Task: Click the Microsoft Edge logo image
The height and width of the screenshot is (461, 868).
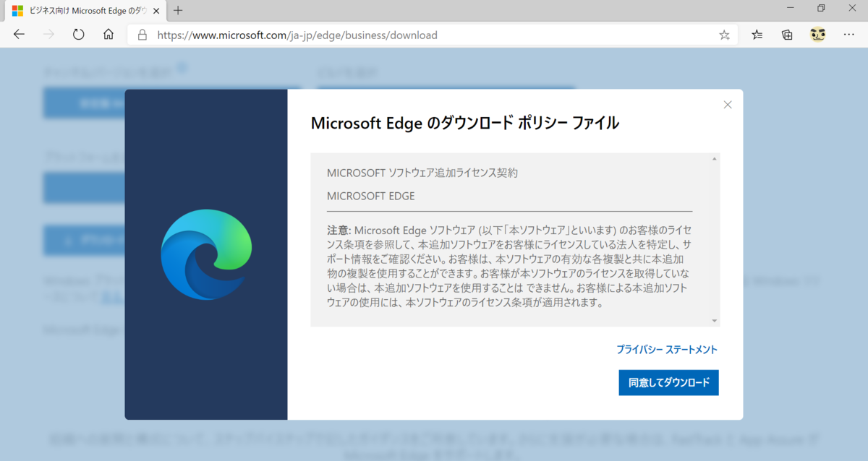Action: click(206, 254)
